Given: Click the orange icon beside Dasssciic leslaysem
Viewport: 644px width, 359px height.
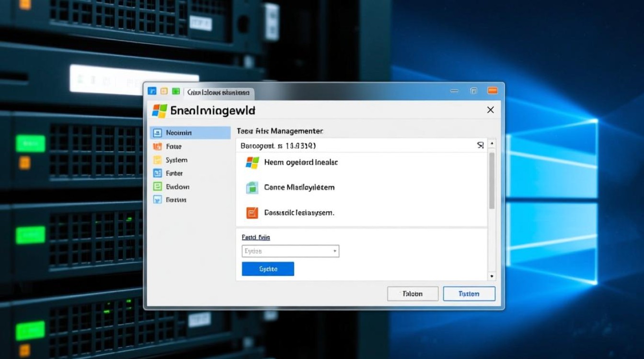Looking at the screenshot, I should coord(252,213).
